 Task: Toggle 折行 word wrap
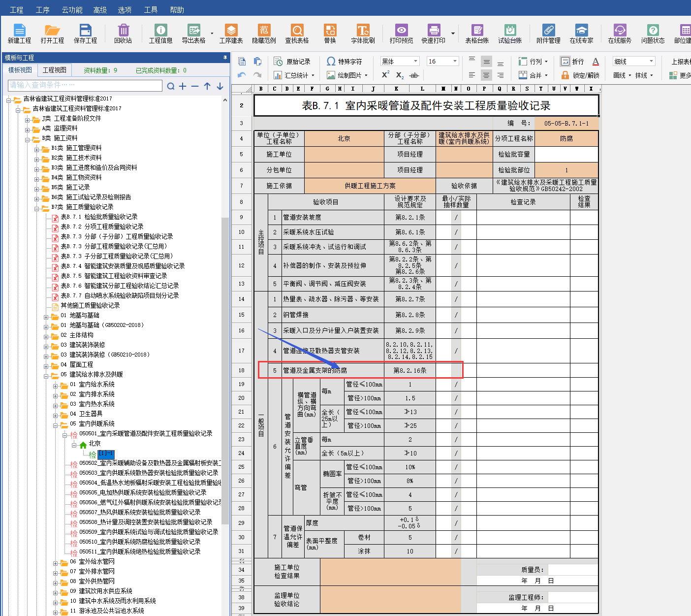572,62
